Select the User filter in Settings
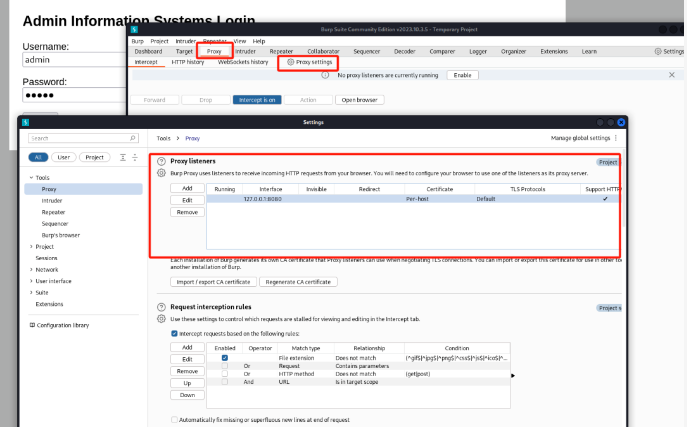 [64, 157]
